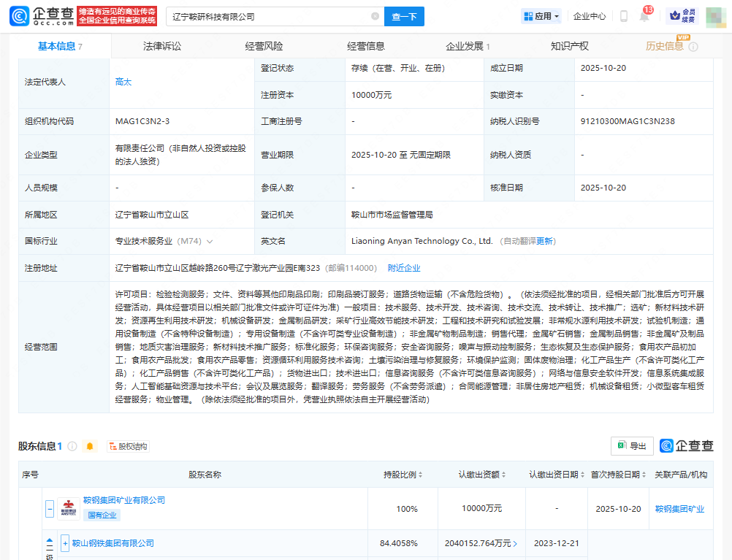Switch to the 法律诉讼 tab

click(162, 46)
